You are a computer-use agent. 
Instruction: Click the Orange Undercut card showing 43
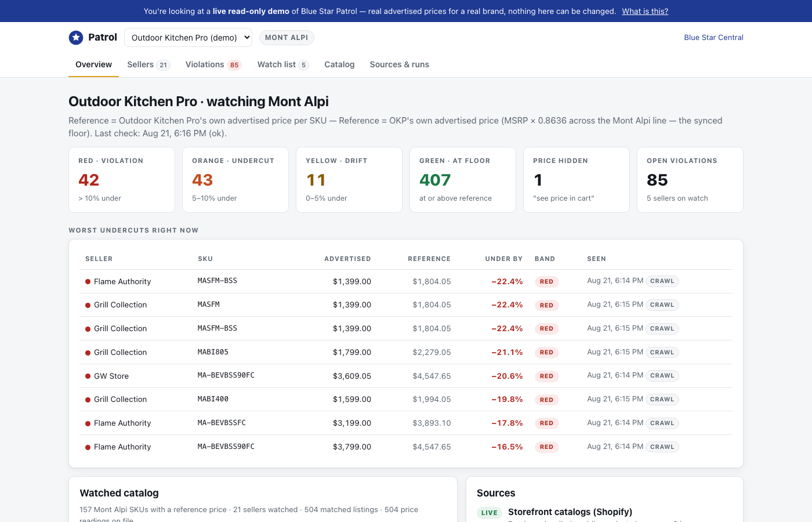(x=235, y=180)
